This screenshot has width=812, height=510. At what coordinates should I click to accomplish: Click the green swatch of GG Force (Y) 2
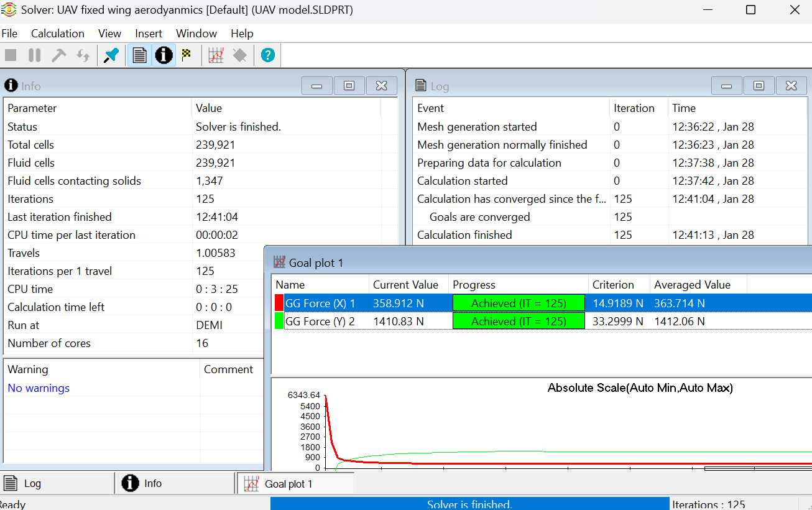(279, 321)
